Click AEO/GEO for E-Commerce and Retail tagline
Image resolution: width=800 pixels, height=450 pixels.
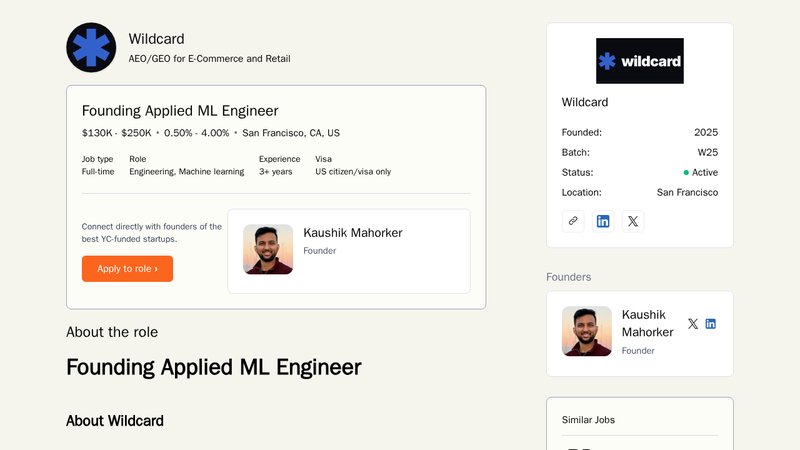tap(209, 59)
